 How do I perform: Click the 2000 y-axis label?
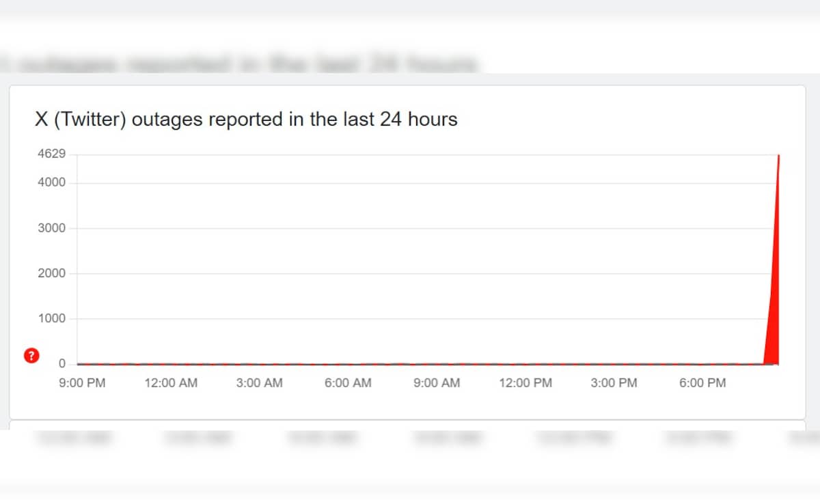(x=52, y=273)
